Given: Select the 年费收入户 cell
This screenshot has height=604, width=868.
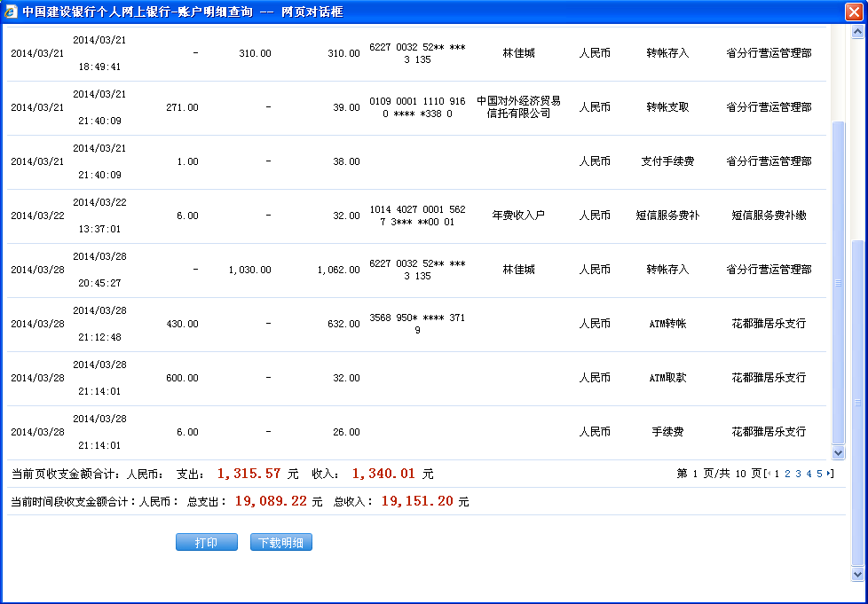Looking at the screenshot, I should point(518,216).
